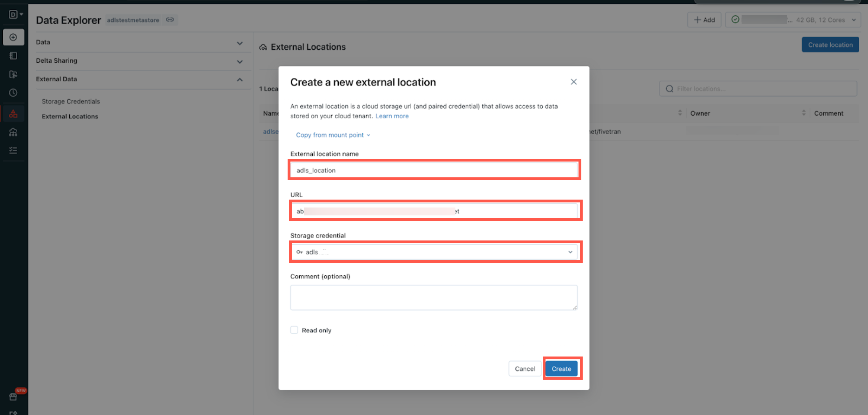Click the Cancel button
This screenshot has height=415, width=868.
coord(525,369)
